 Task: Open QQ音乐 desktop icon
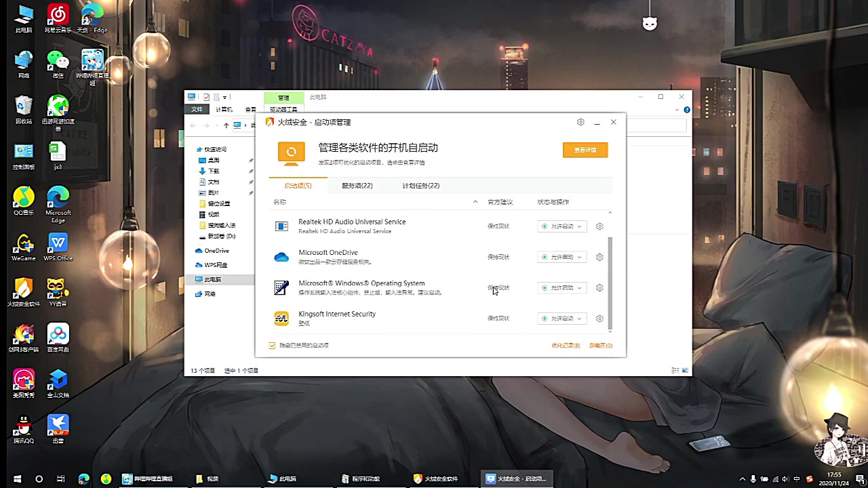[x=24, y=201]
